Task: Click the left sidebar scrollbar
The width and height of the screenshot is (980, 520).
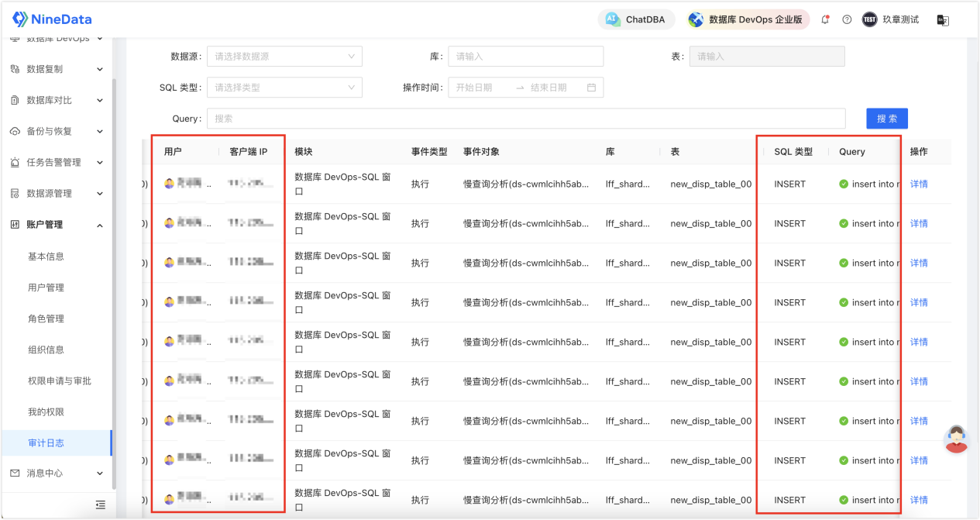Action: point(115,283)
